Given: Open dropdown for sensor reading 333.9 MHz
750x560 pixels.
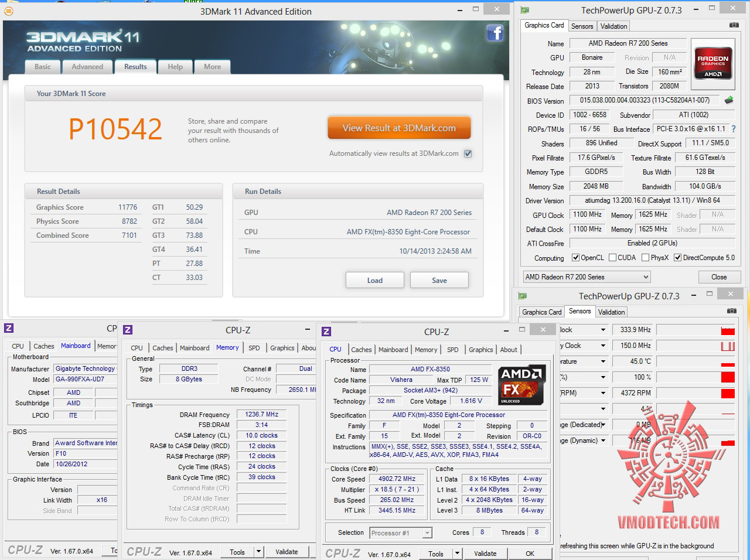Looking at the screenshot, I should tap(603, 330).
